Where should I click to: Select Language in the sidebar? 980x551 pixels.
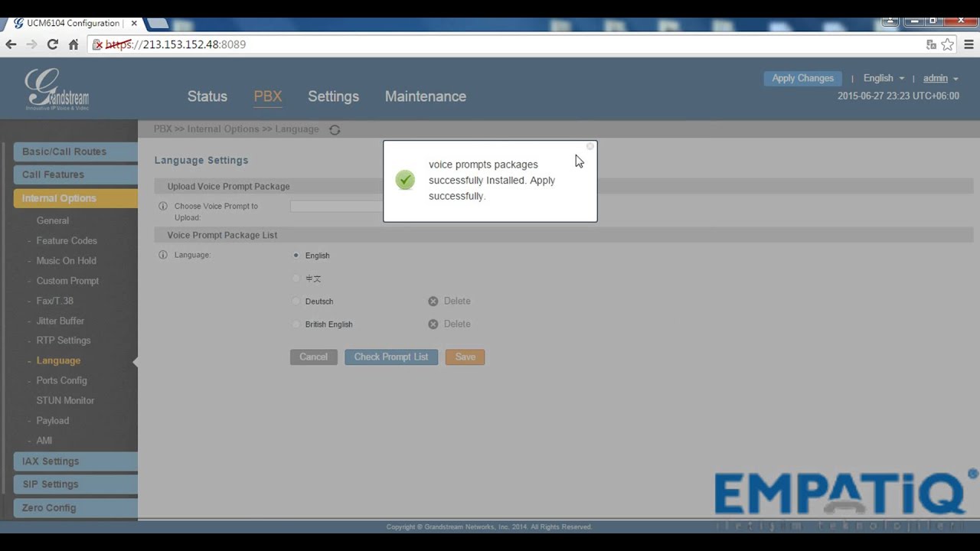pyautogui.click(x=58, y=360)
